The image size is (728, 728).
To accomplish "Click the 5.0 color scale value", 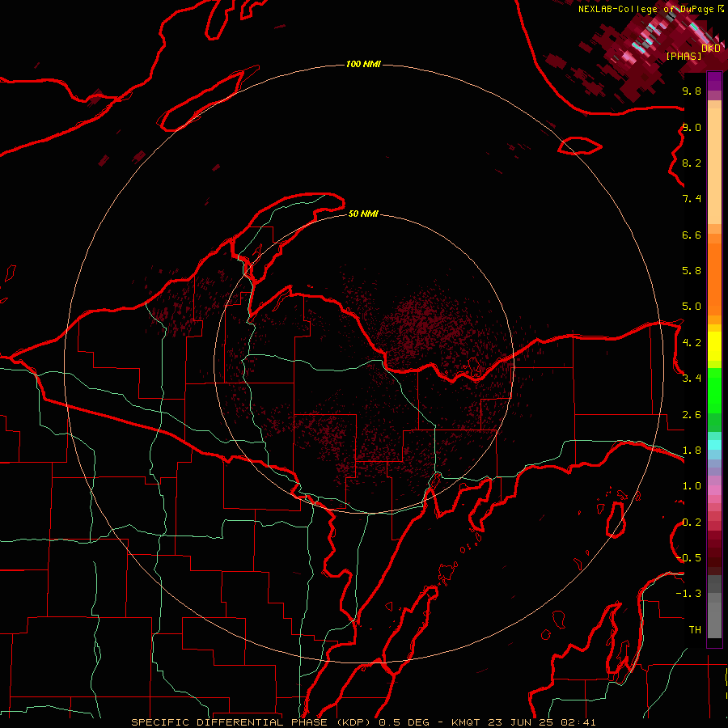I will click(692, 307).
